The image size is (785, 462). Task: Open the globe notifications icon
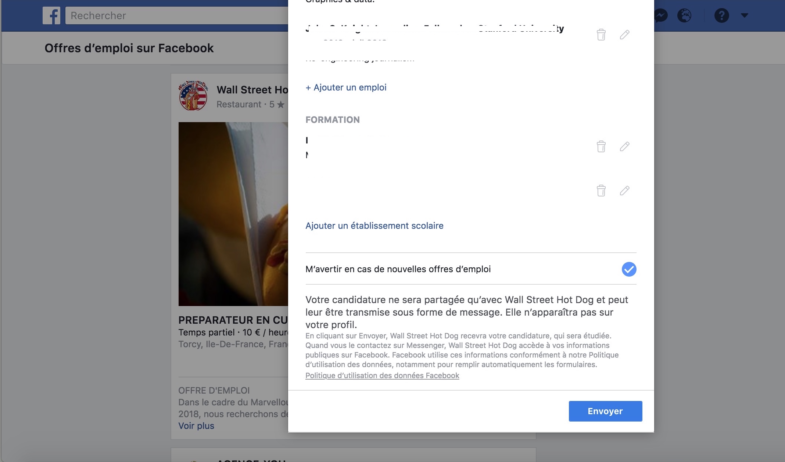click(684, 16)
